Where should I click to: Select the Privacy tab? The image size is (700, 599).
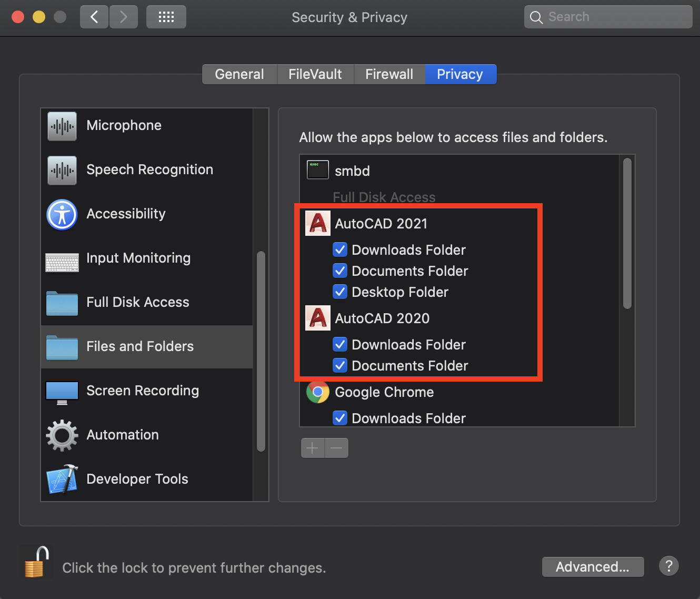(x=460, y=74)
